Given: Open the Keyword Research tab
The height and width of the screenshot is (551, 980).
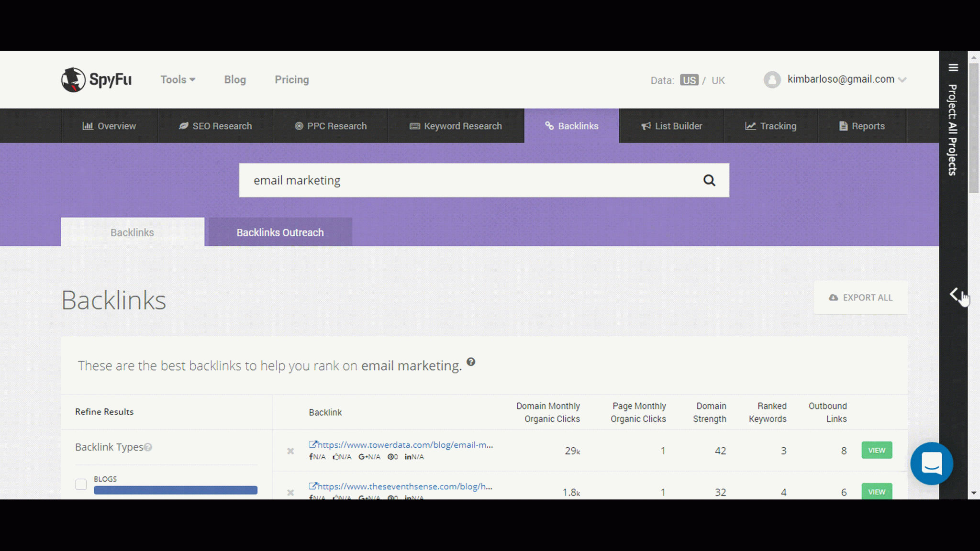Looking at the screenshot, I should (x=456, y=126).
